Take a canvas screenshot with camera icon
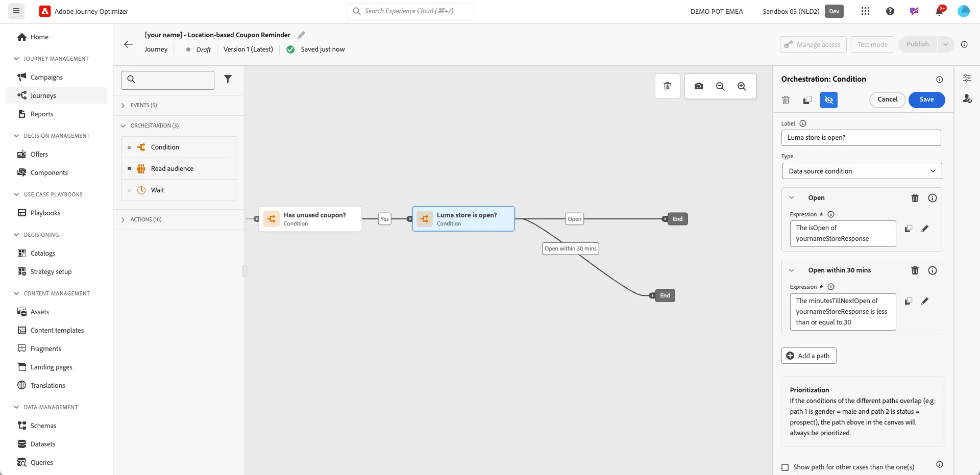The width and height of the screenshot is (980, 475). pos(699,86)
